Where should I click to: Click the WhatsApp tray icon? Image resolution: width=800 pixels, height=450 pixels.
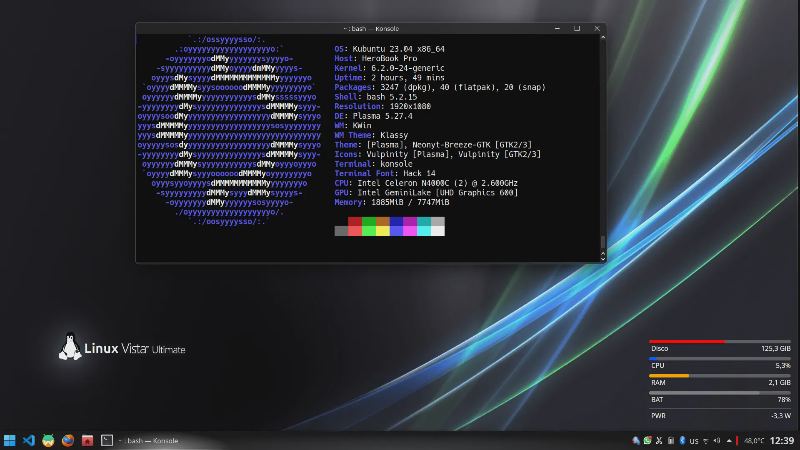[x=647, y=440]
